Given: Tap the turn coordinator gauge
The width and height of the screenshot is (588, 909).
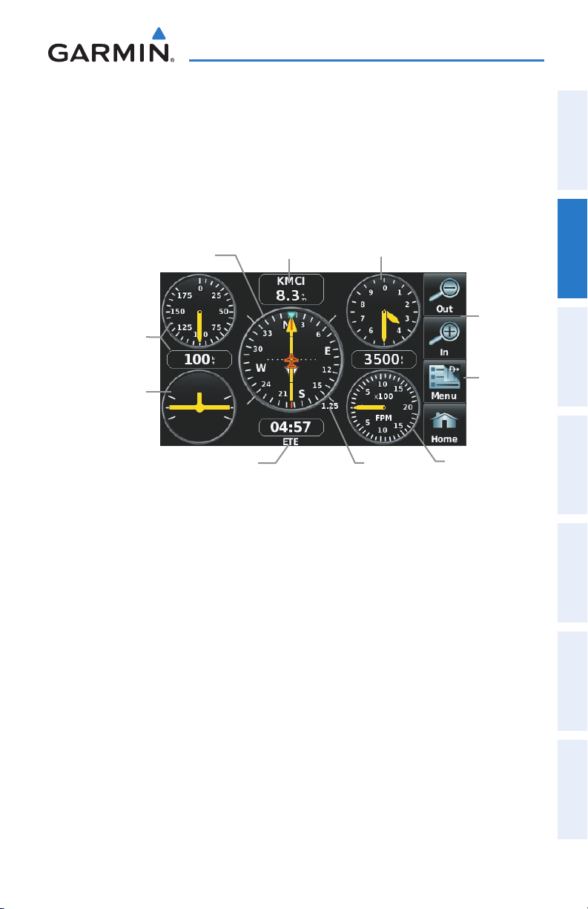Looking at the screenshot, I should [x=199, y=407].
